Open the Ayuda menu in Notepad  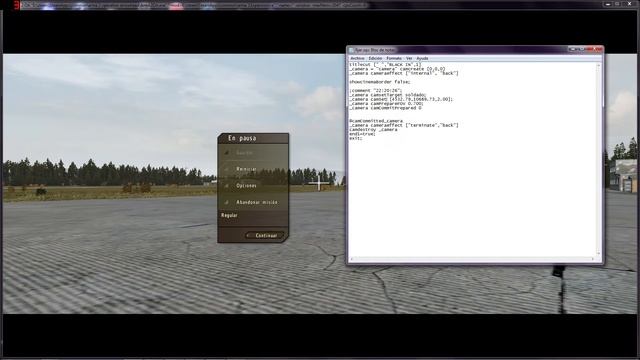pos(422,58)
